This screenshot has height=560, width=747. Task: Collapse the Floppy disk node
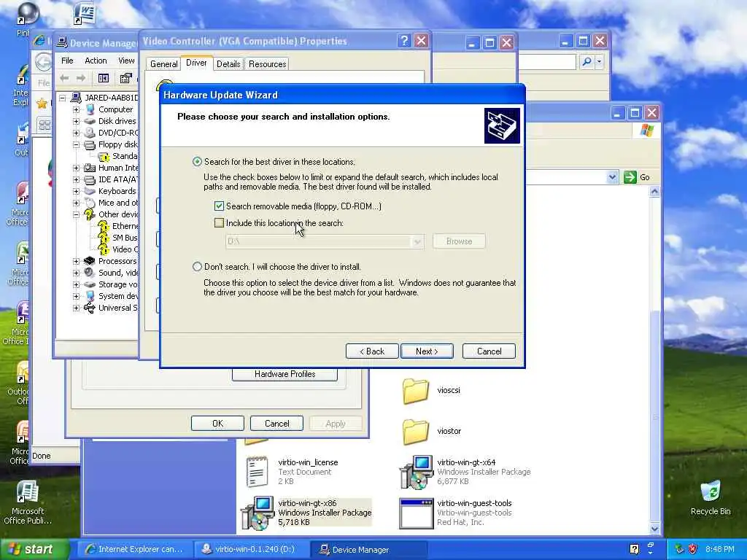[x=76, y=144]
